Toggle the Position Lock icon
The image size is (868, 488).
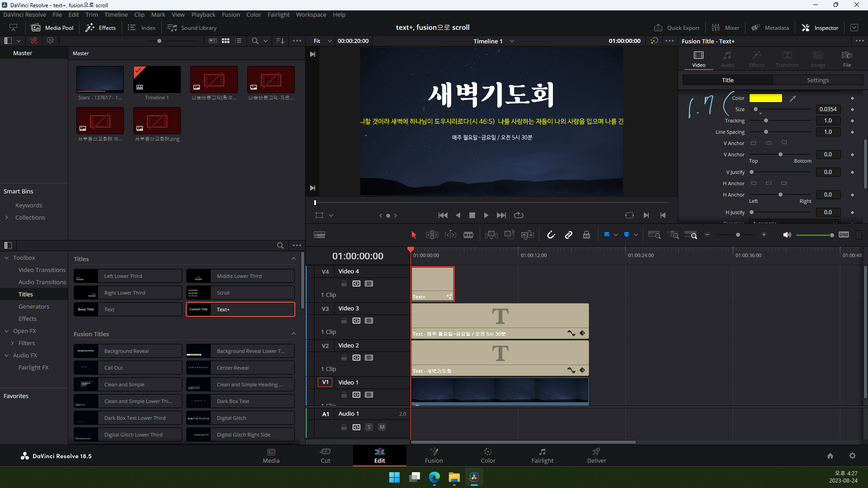coord(586,235)
